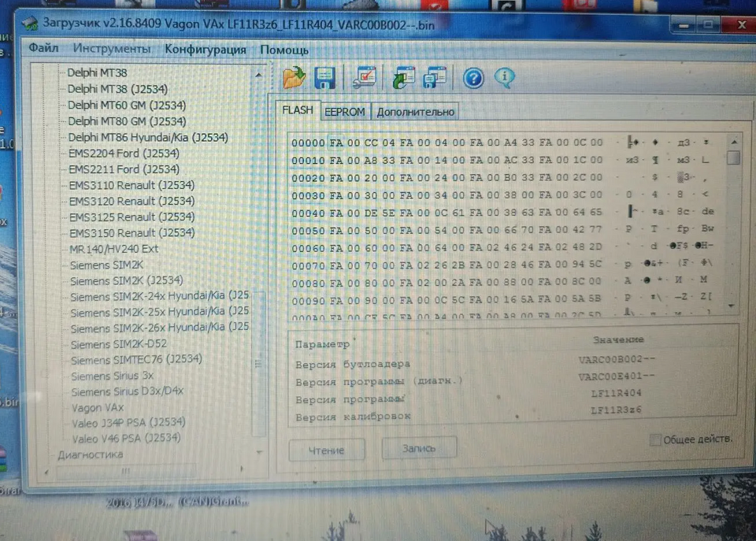Click tree list scroll-up arrow
The width and height of the screenshot is (756, 541).
click(x=258, y=75)
